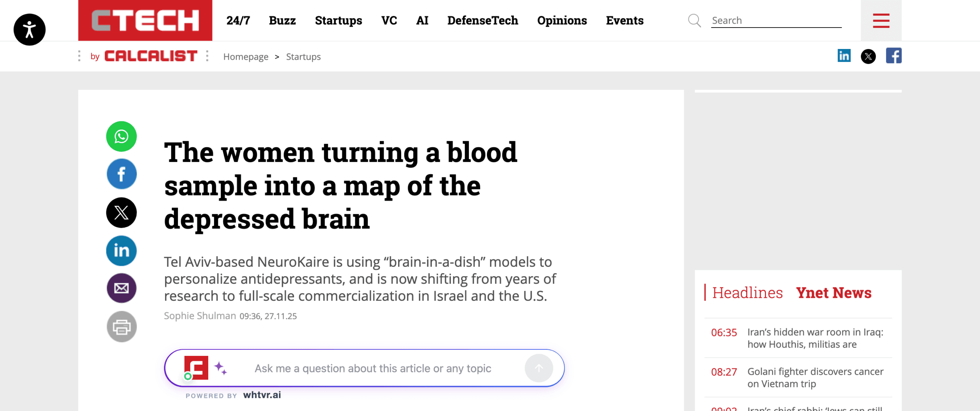The width and height of the screenshot is (980, 411).
Task: Open Golani fighter discovers cancer headline
Action: [815, 378]
